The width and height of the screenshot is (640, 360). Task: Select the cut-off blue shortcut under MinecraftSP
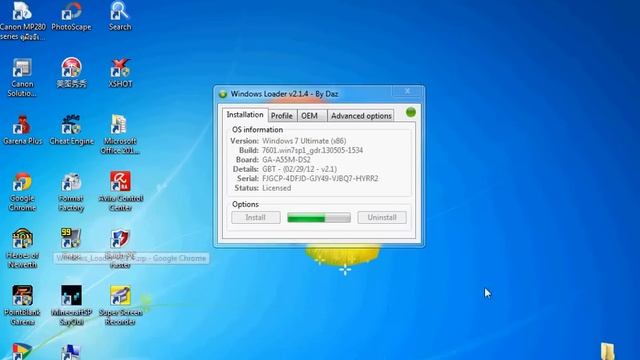tap(71, 353)
